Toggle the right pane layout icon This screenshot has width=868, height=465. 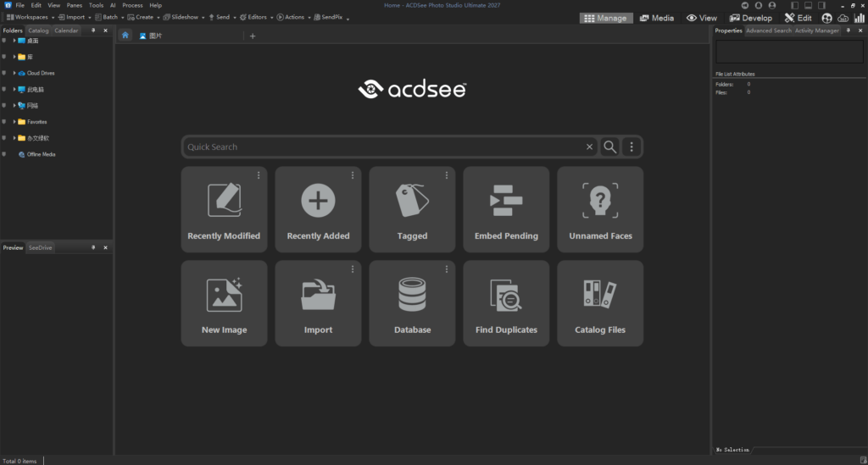[821, 5]
